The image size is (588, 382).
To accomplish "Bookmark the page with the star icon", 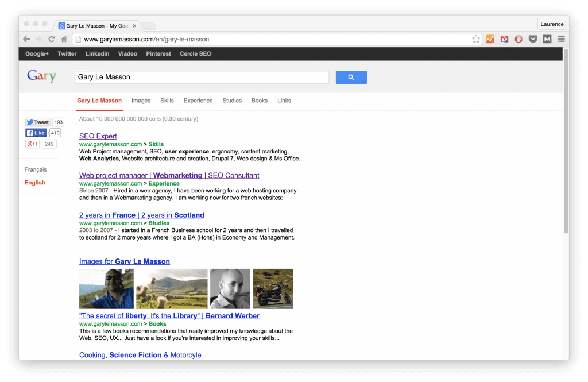I will point(476,39).
